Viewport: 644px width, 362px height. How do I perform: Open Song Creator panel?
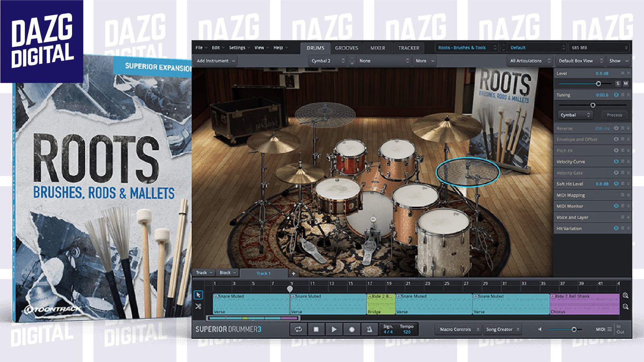(x=502, y=329)
